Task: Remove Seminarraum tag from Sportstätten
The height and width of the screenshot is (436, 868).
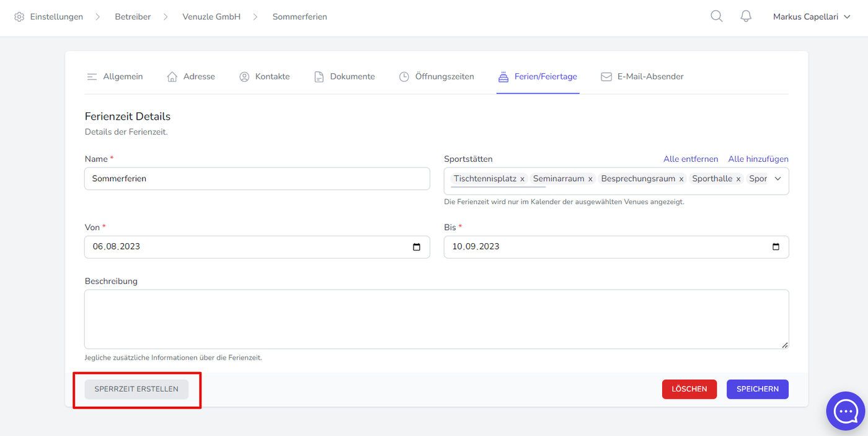Action: pyautogui.click(x=590, y=179)
